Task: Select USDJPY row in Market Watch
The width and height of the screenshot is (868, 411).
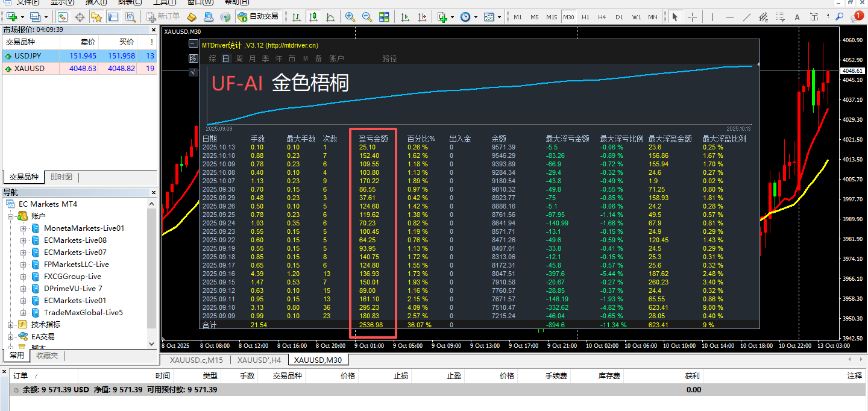Action: coord(79,56)
